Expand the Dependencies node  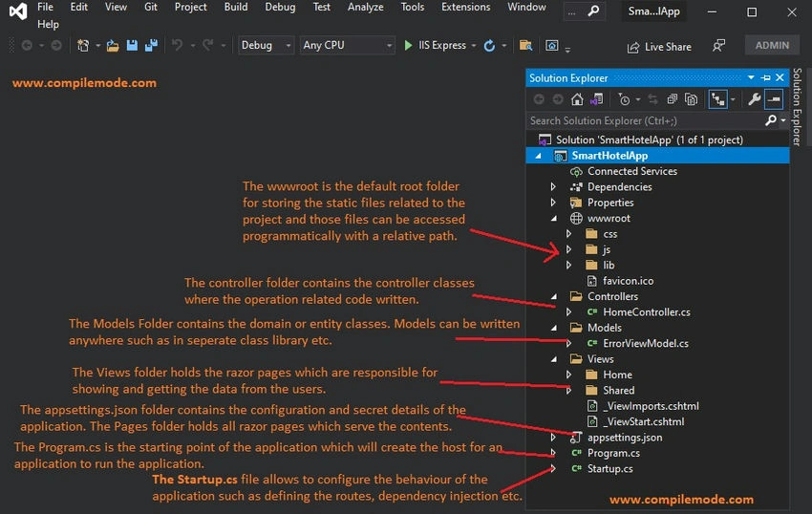click(x=553, y=186)
